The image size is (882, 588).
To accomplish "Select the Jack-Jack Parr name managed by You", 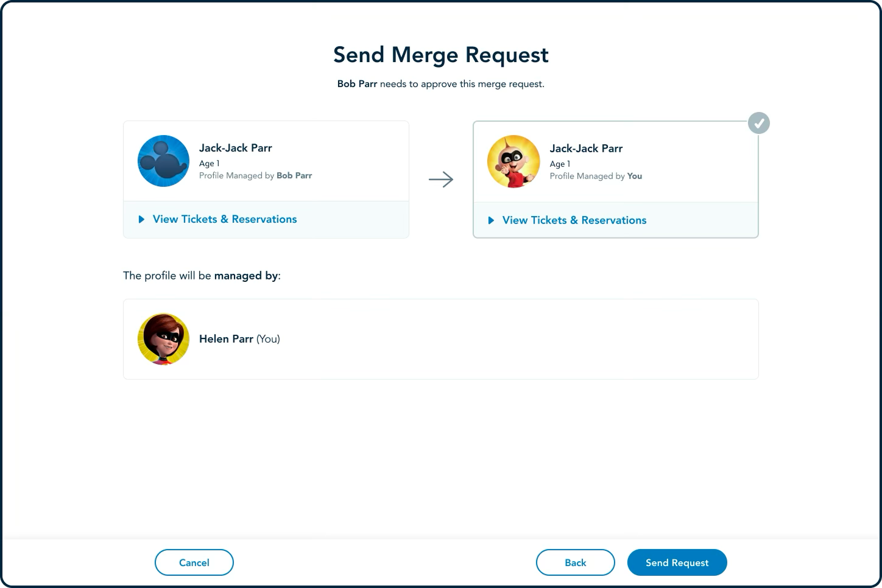I will [586, 149].
